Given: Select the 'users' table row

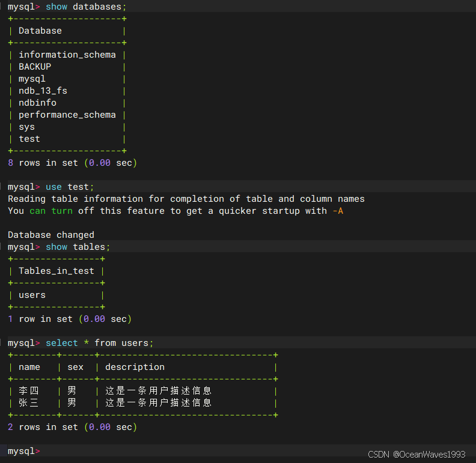Looking at the screenshot, I should point(32,295).
